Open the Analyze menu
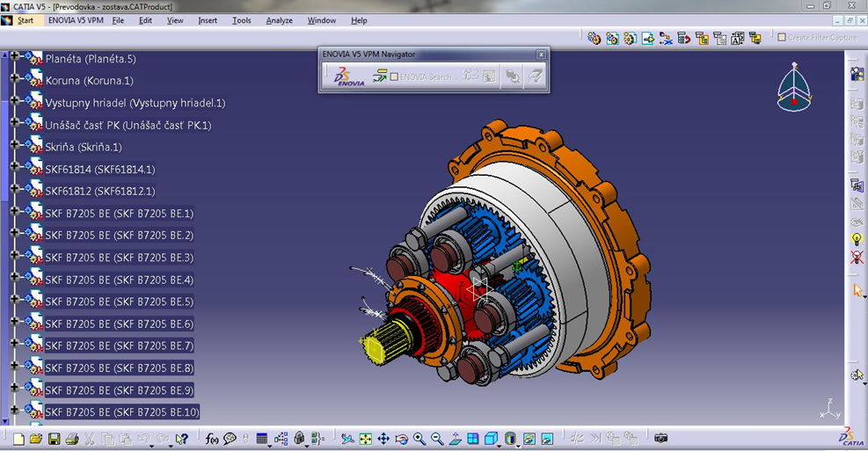This screenshot has width=868, height=451. pos(279,20)
